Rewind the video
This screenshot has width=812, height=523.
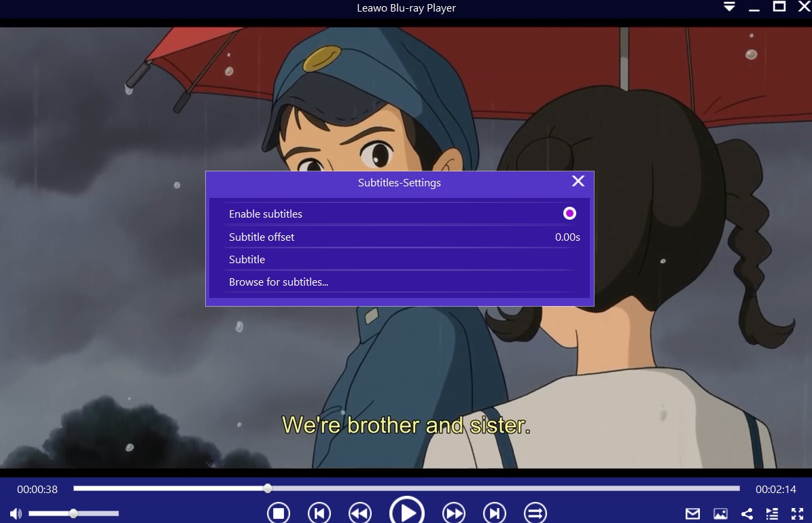(360, 513)
